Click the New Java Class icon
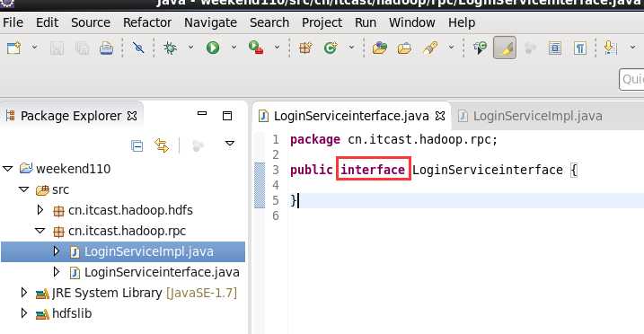 point(331,48)
